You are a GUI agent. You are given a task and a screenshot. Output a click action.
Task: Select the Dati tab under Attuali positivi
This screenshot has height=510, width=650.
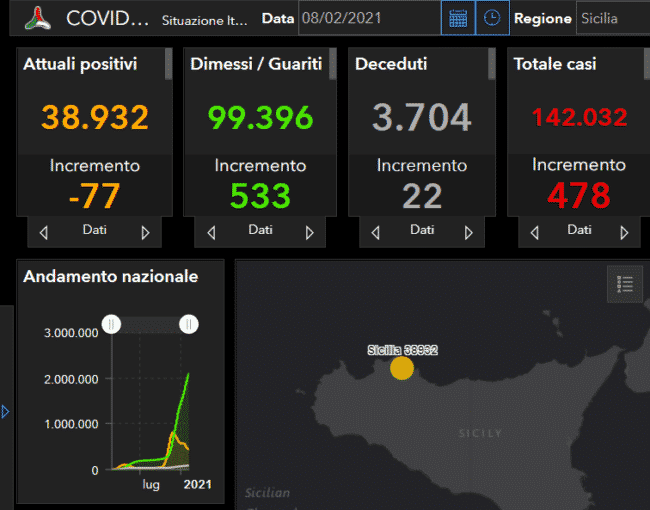pyautogui.click(x=95, y=230)
